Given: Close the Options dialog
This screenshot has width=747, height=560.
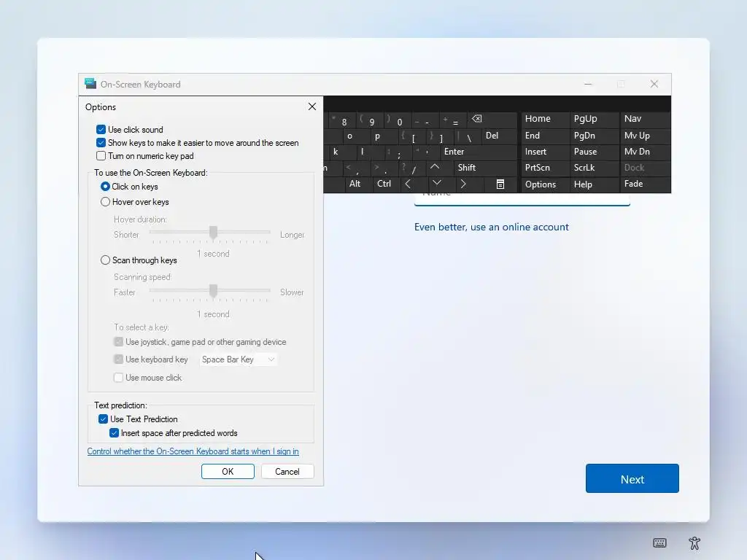Looking at the screenshot, I should pyautogui.click(x=312, y=106).
